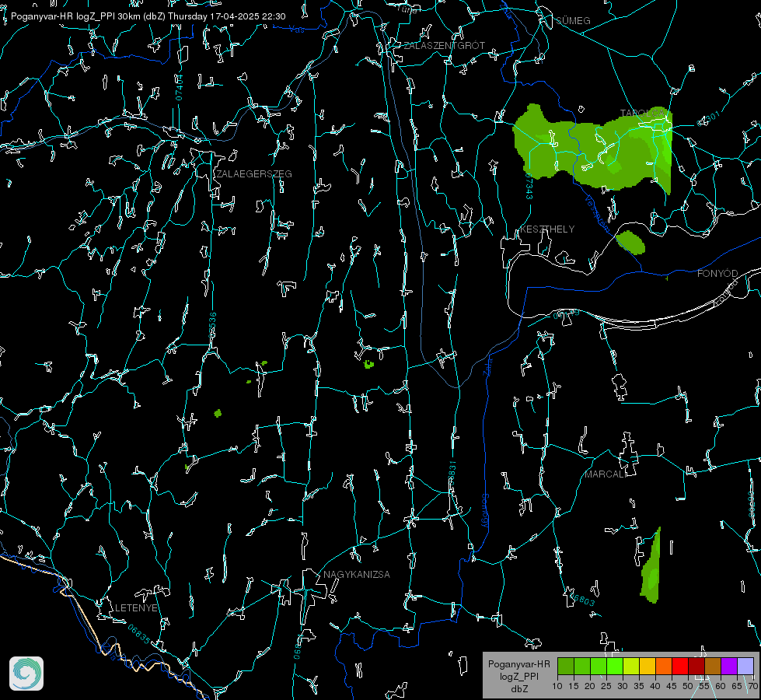Viewport: 761px width, 700px height.
Task: Click the ZALASZENTGRÓT city label
Action: pyautogui.click(x=444, y=45)
